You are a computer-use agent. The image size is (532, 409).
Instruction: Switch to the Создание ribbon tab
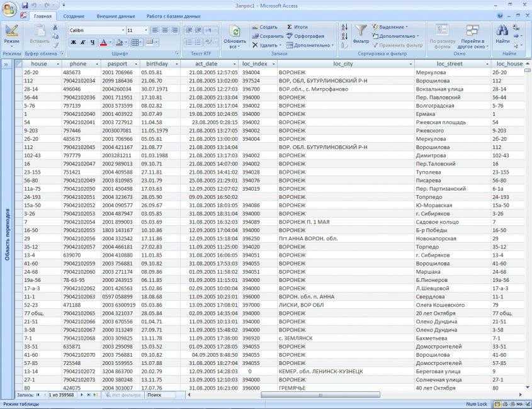coord(74,16)
